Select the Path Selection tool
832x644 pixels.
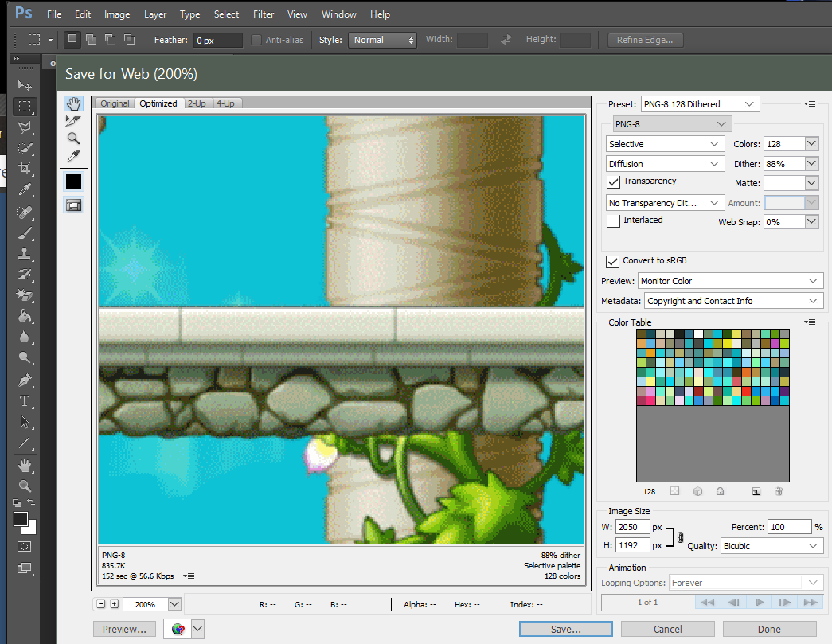tap(25, 422)
